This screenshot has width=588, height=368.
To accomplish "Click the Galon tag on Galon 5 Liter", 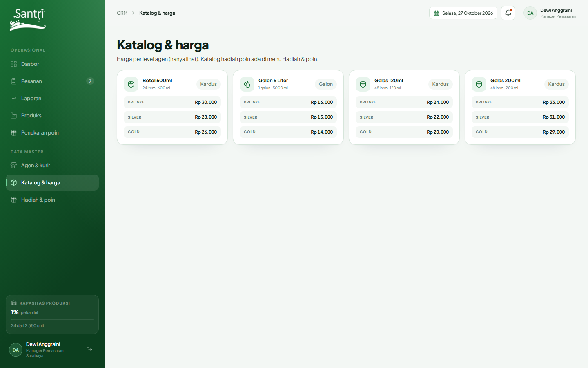I will point(326,84).
